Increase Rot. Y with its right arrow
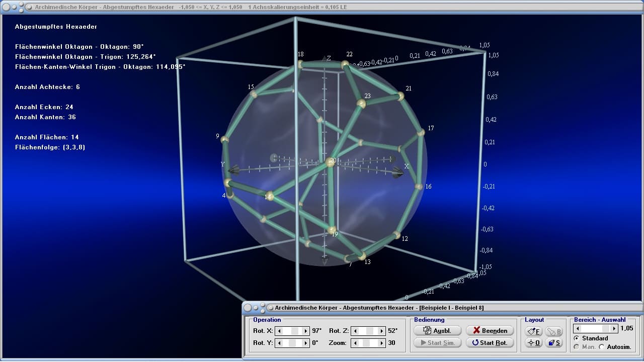Viewport: 644px width, 362px height. pos(306,343)
